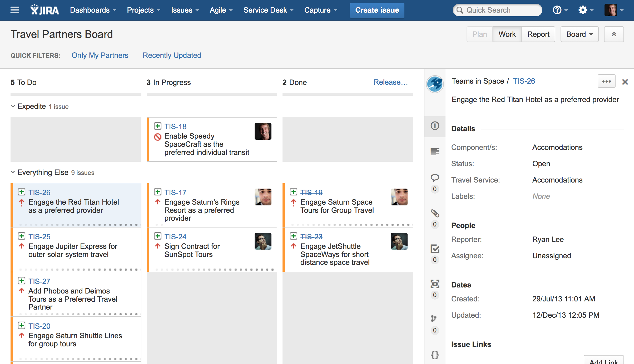The image size is (634, 364).
Task: Click the attachments paperclip icon
Action: point(435,213)
